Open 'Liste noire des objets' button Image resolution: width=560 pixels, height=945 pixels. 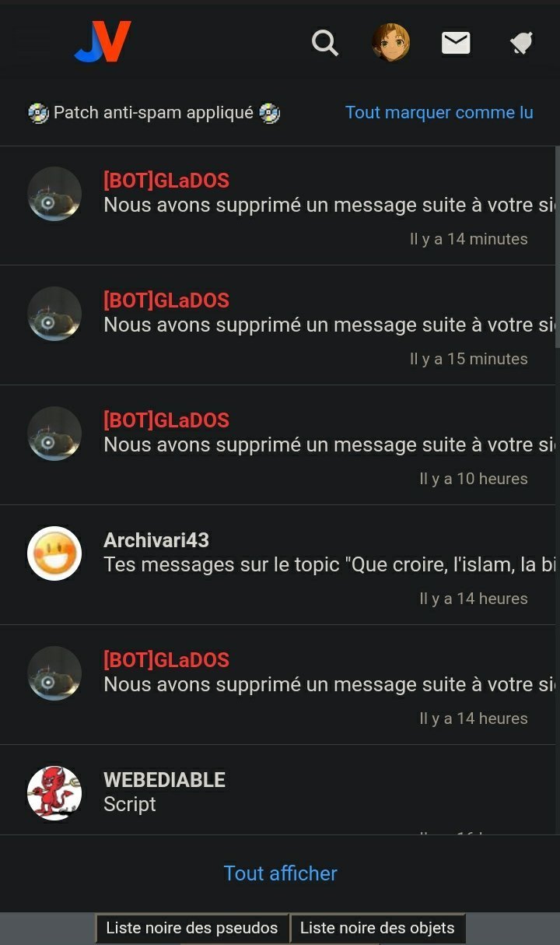[x=377, y=928]
